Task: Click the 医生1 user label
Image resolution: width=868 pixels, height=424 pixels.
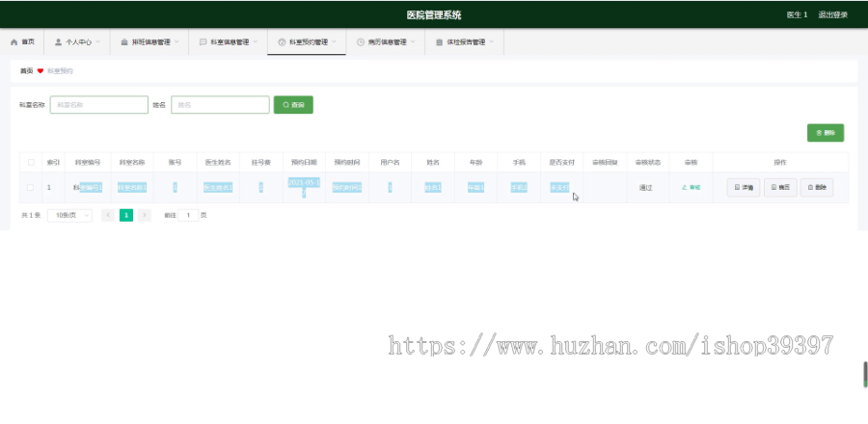Action: (797, 14)
